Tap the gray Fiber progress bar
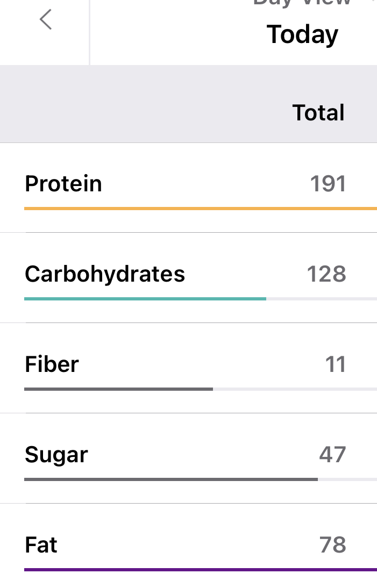Screen dimensions: 377x588 tap(118, 389)
